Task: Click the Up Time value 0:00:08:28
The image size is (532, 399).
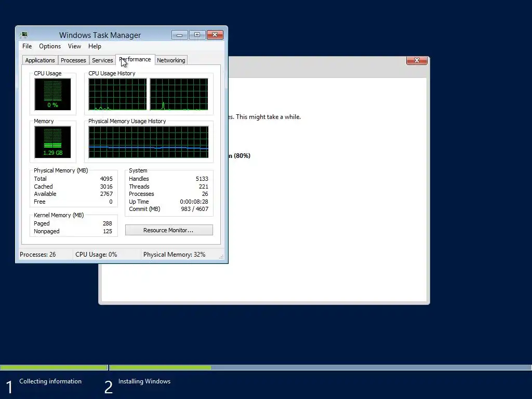Action: coord(194,202)
